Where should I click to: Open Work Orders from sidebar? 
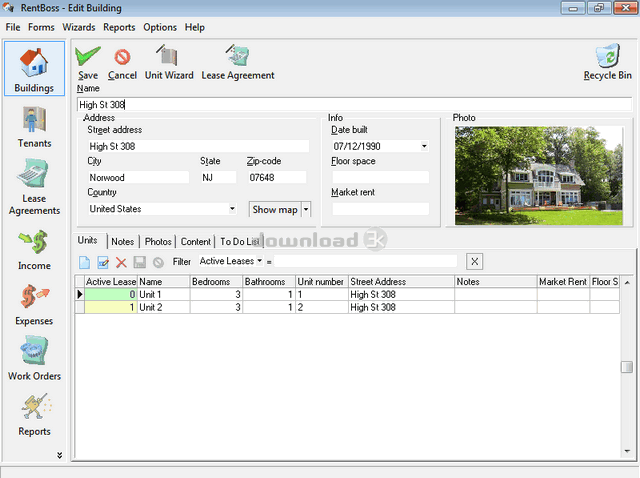(x=34, y=359)
